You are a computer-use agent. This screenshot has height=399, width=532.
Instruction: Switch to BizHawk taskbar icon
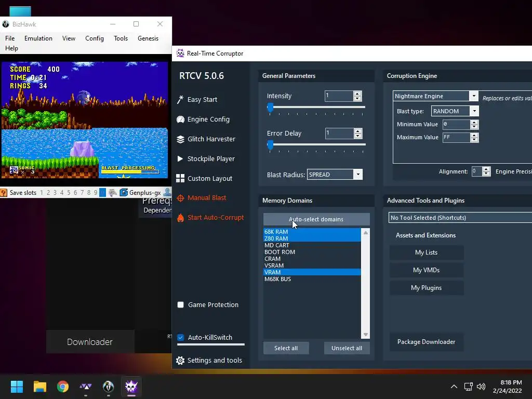tap(108, 387)
